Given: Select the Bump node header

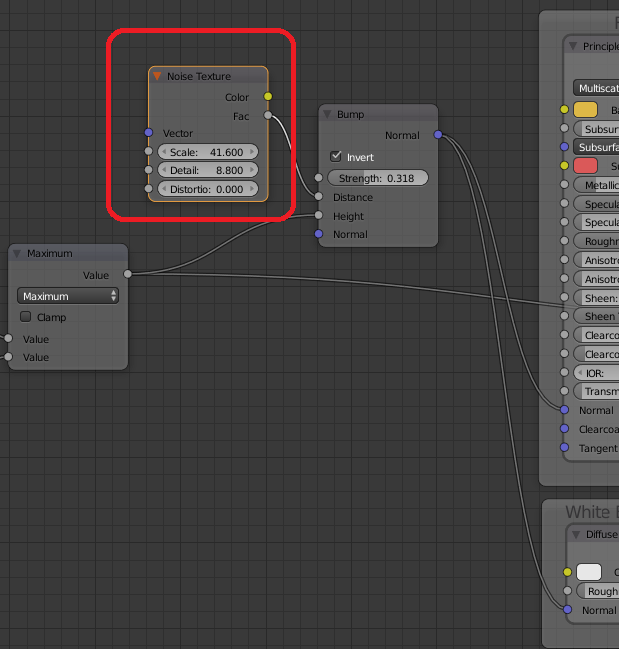Looking at the screenshot, I should pos(378,114).
